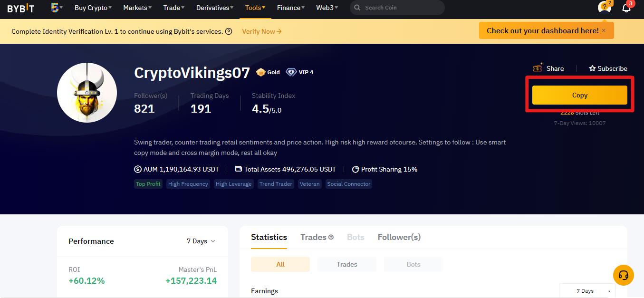644x298 pixels.
Task: Click the CryptoVikings07 viking avatar
Action: pos(87,93)
